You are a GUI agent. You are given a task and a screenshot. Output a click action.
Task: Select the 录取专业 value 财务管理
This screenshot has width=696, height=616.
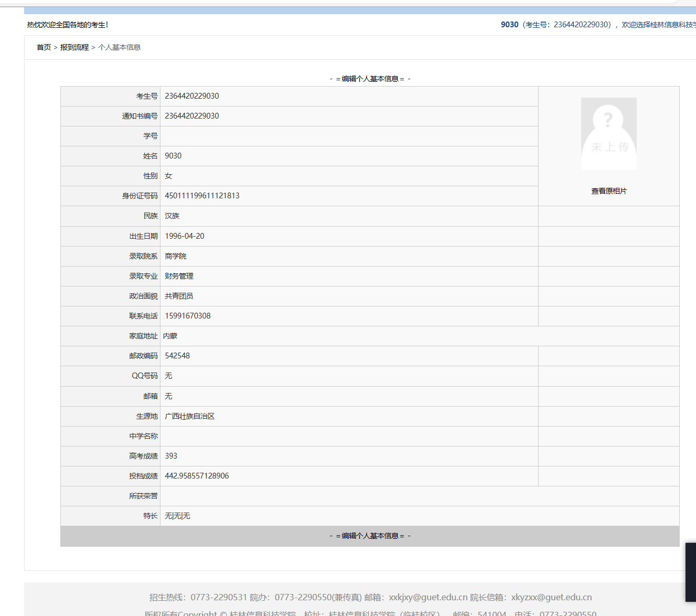179,276
